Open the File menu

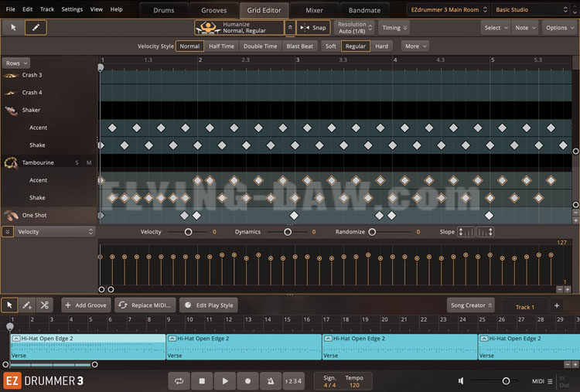[10, 9]
